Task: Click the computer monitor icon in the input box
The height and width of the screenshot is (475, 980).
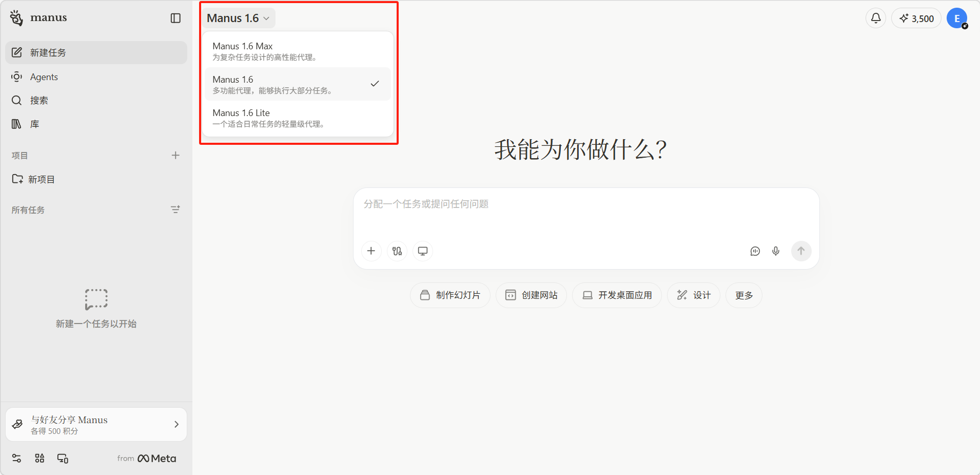Action: click(x=422, y=251)
